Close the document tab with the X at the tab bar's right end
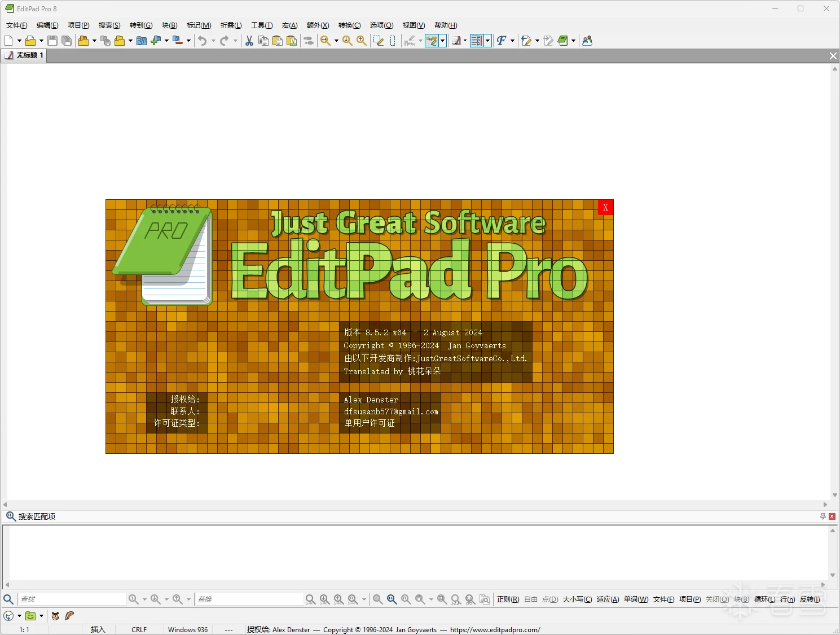The width and height of the screenshot is (840, 635). click(x=833, y=55)
